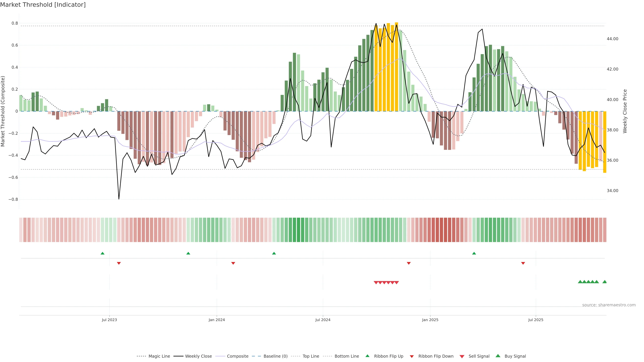Click the last green Ribbon Flip Up marker
The image size is (644, 362).
click(474, 253)
